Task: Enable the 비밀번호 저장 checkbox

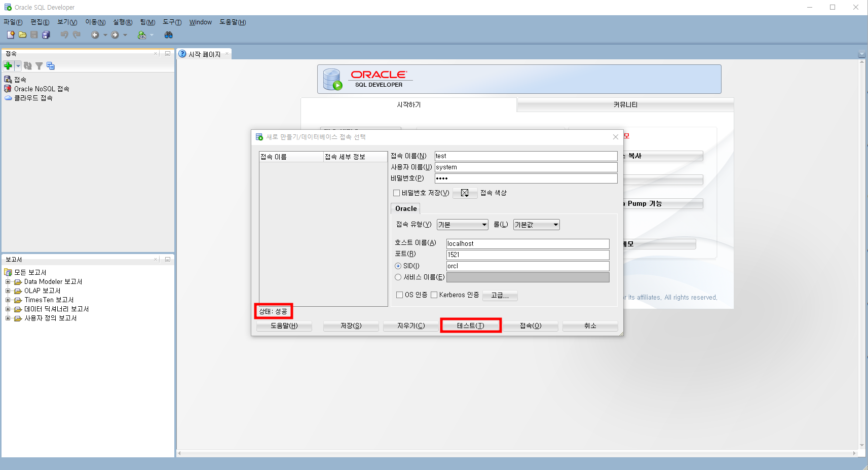Action: [397, 193]
